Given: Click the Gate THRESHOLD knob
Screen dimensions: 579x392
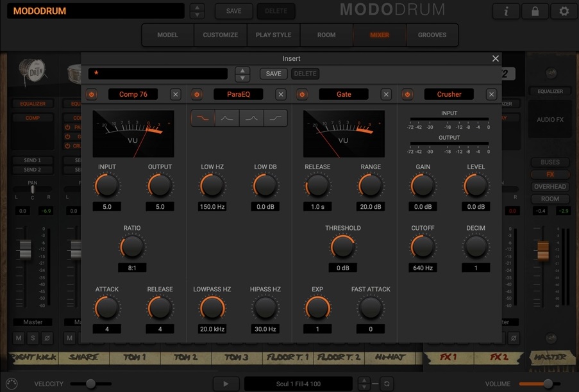Looking at the screenshot, I should click(x=342, y=247).
